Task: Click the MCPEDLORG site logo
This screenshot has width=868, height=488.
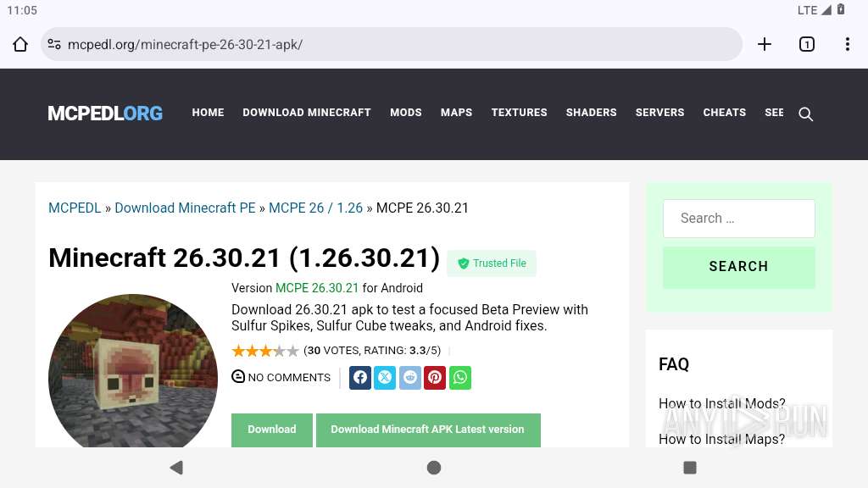Action: tap(105, 114)
